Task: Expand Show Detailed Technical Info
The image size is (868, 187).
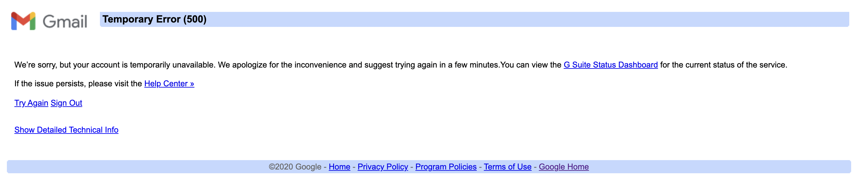Action: (x=67, y=130)
